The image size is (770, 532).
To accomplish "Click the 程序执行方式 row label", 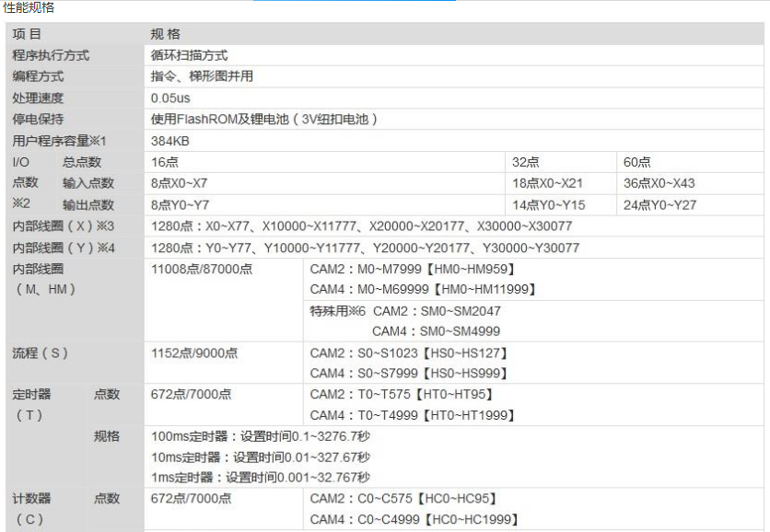I will [51, 55].
